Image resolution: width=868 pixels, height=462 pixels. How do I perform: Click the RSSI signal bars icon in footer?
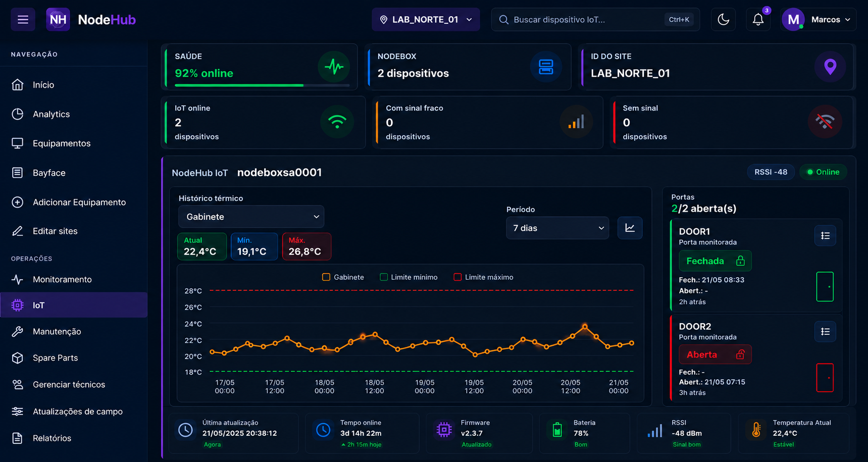(x=655, y=431)
